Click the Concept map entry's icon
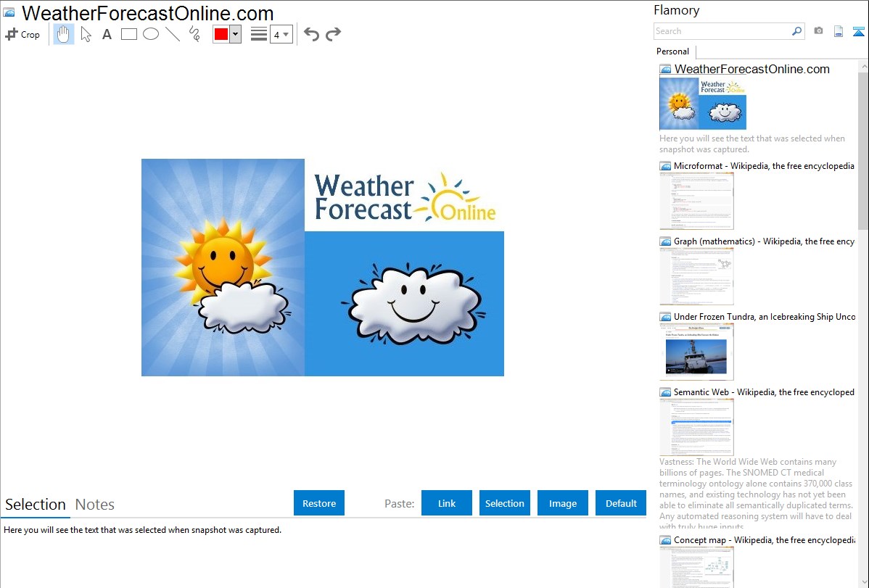This screenshot has height=588, width=869. (x=665, y=540)
